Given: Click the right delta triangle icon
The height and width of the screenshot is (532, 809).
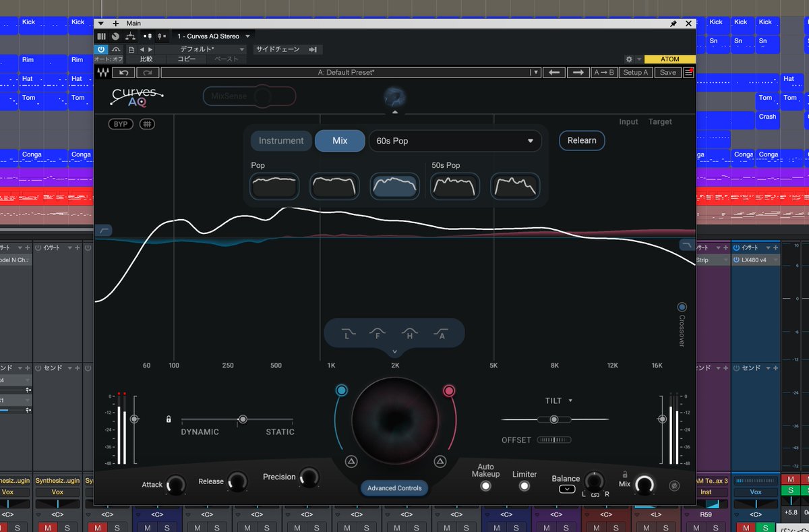Looking at the screenshot, I should (440, 461).
